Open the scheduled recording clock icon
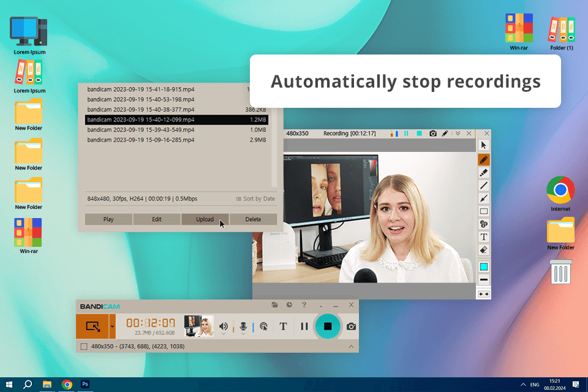Image resolution: width=588 pixels, height=392 pixels. tap(289, 305)
